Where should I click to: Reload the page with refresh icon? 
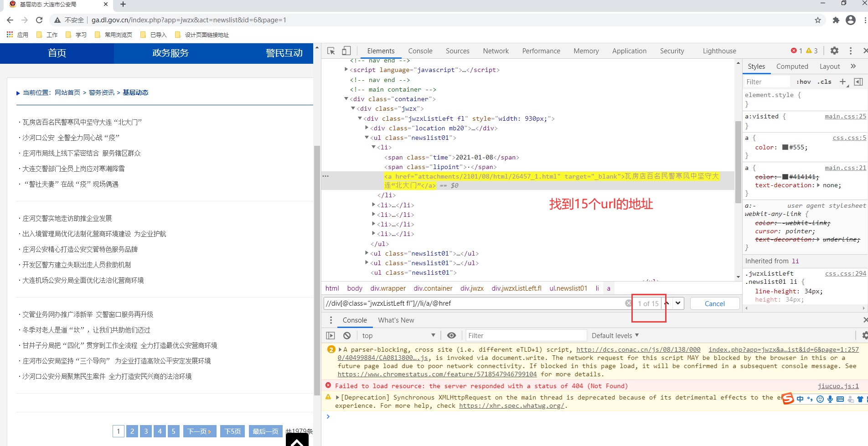click(x=39, y=20)
